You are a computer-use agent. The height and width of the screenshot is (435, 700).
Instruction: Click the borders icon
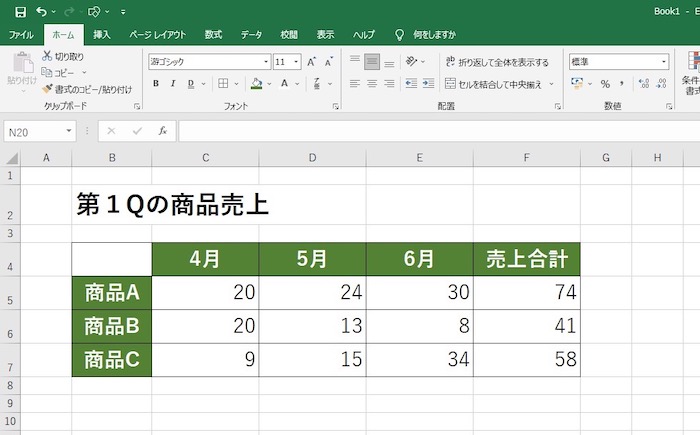pos(223,84)
